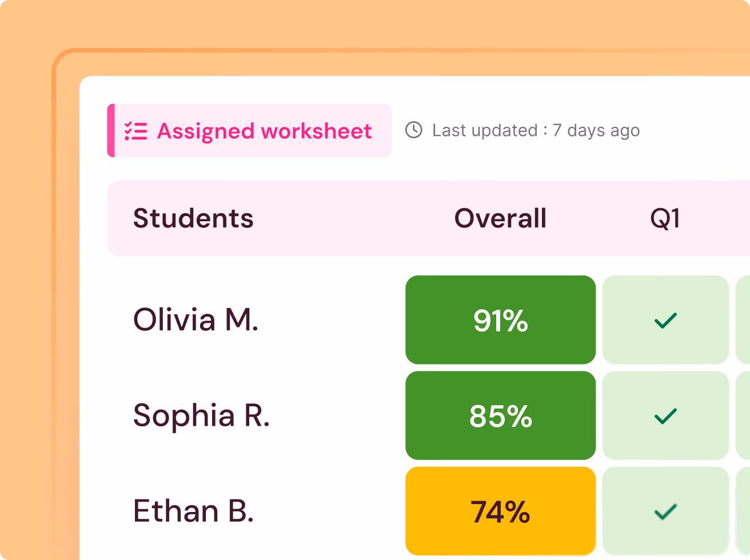Viewport: 750px width, 560px height.
Task: Click Sophia R.'s Q1 checkmark icon
Action: 665,416
